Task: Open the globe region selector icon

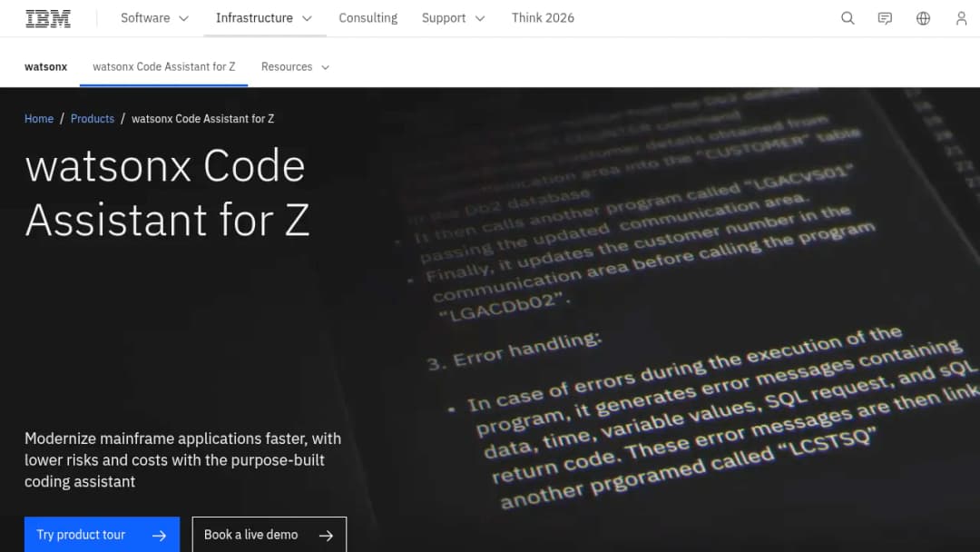Action: click(923, 18)
